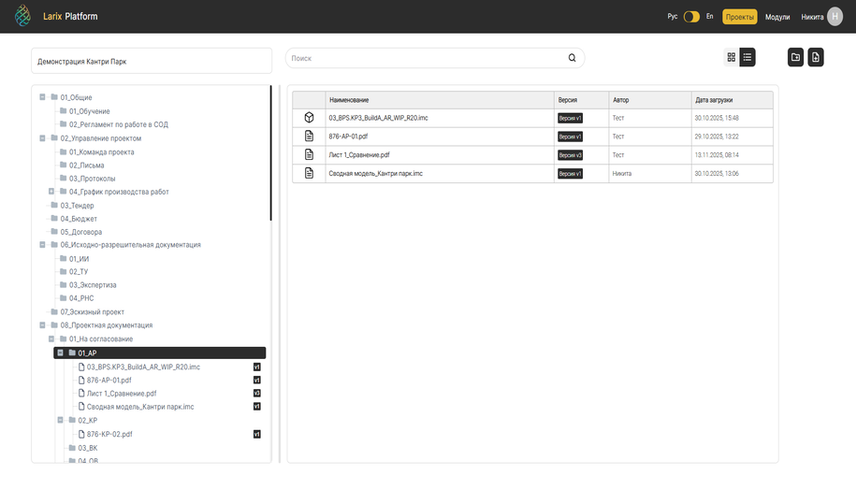Click the 3D model icon for 03_BPS.KP3 row
The width and height of the screenshot is (856, 504).
pyautogui.click(x=309, y=118)
